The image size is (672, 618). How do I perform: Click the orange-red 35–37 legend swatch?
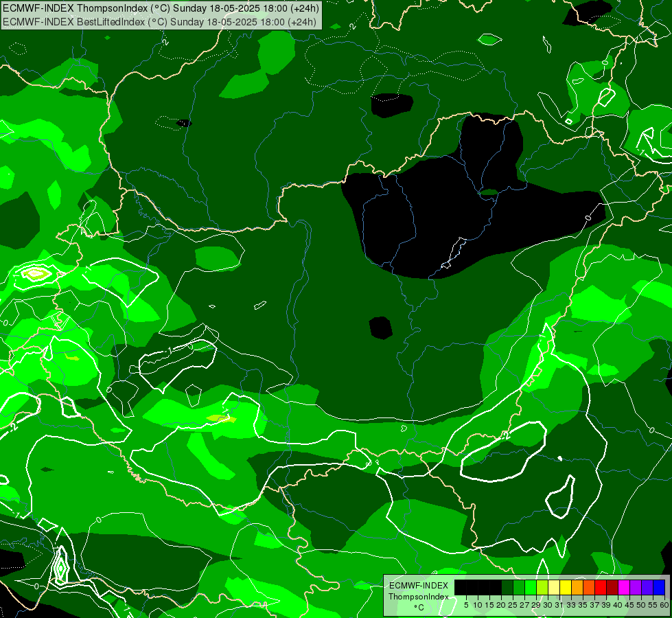tap(589, 588)
